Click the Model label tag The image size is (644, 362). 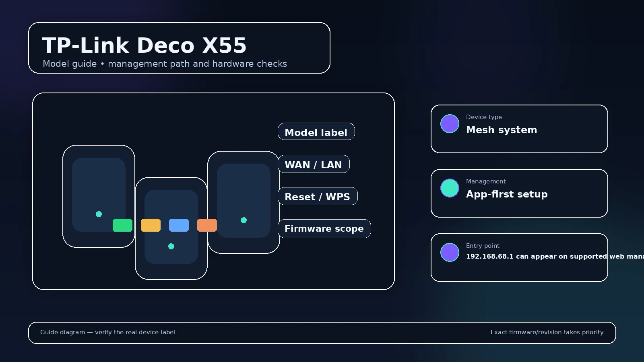coord(316,132)
